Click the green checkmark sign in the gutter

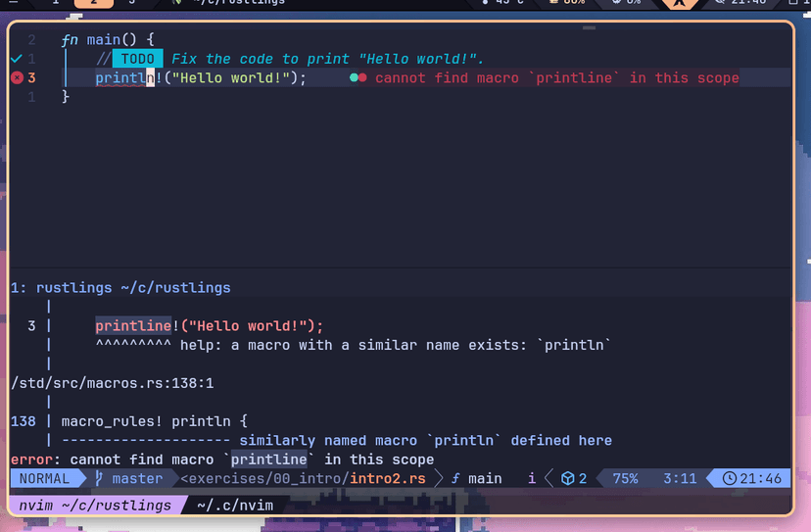[16, 59]
